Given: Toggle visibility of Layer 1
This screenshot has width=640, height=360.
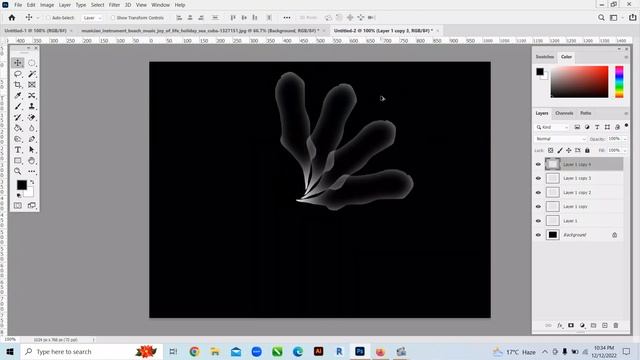Looking at the screenshot, I should [x=538, y=221].
